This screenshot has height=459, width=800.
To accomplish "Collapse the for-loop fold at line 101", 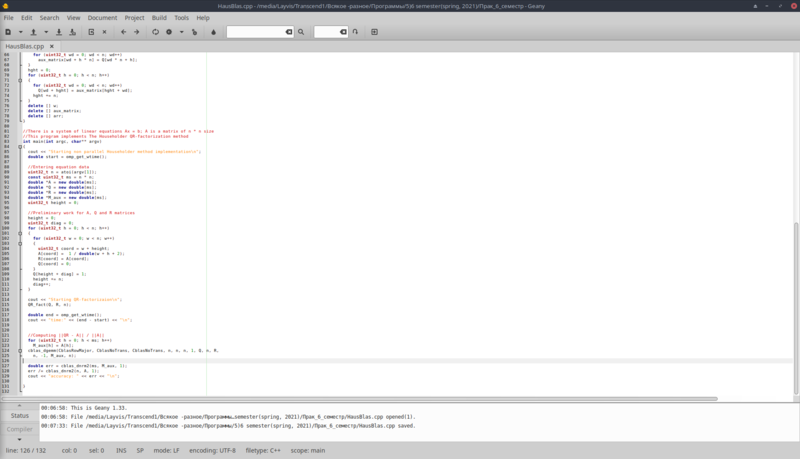I will tap(20, 233).
